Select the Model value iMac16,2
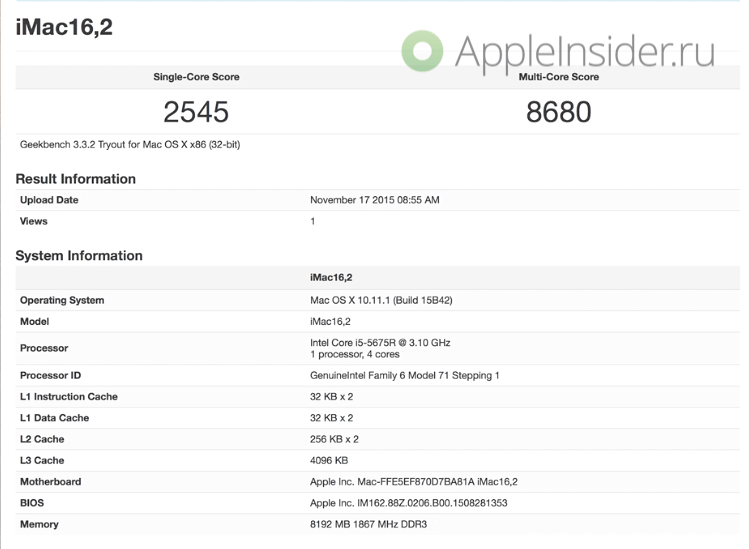749x549 pixels. (x=330, y=322)
